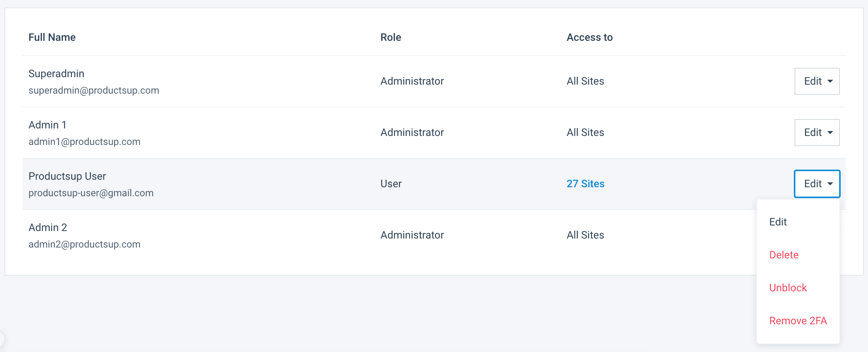The width and height of the screenshot is (868, 352).
Task: Select the Superadmin user name
Action: coord(56,74)
